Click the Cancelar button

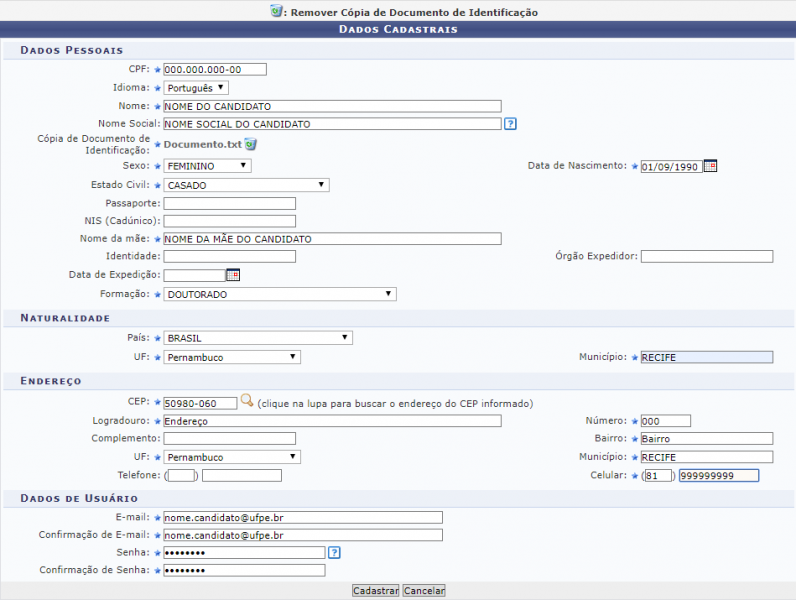click(x=424, y=591)
